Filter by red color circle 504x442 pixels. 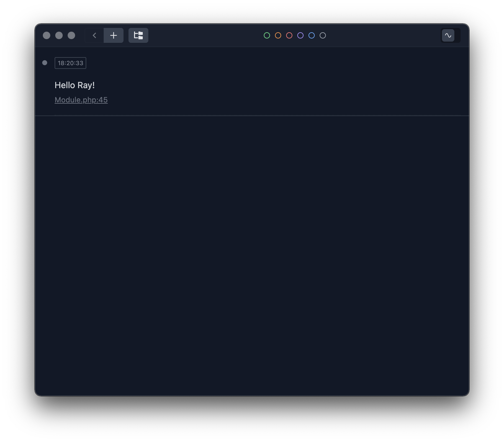click(289, 35)
